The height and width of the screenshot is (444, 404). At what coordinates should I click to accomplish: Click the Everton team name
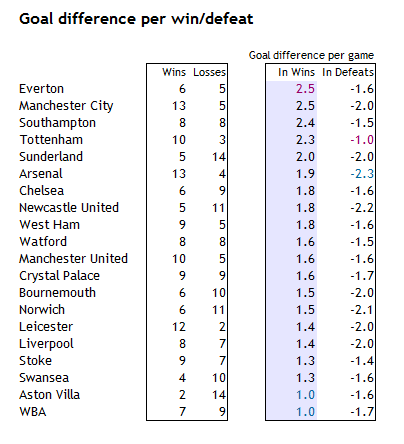coord(41,89)
